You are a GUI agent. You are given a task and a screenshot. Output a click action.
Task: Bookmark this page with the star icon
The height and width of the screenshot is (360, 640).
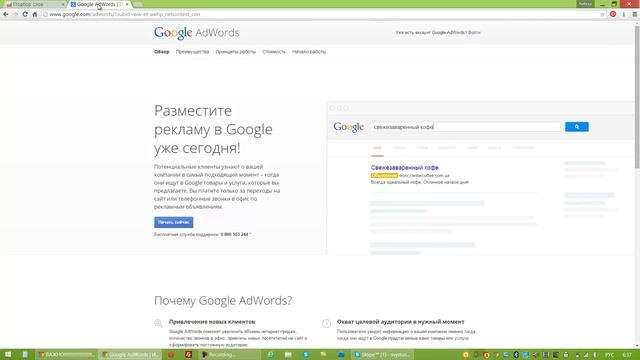coord(602,14)
